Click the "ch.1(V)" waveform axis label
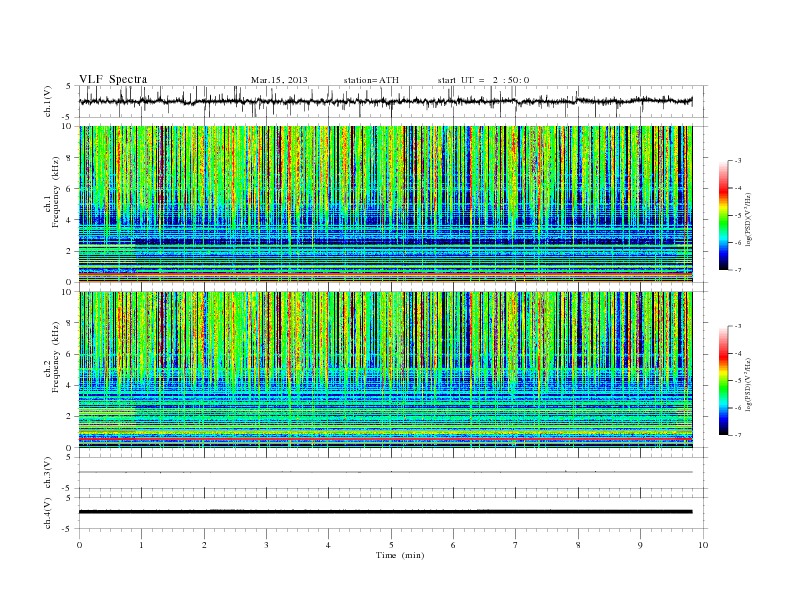This screenshot has width=792, height=612. (48, 101)
